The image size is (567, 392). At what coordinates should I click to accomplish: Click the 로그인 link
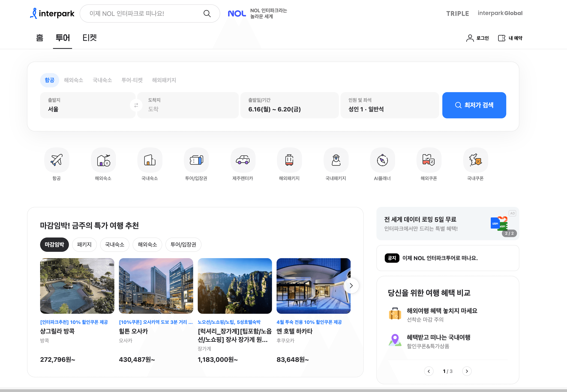478,38
